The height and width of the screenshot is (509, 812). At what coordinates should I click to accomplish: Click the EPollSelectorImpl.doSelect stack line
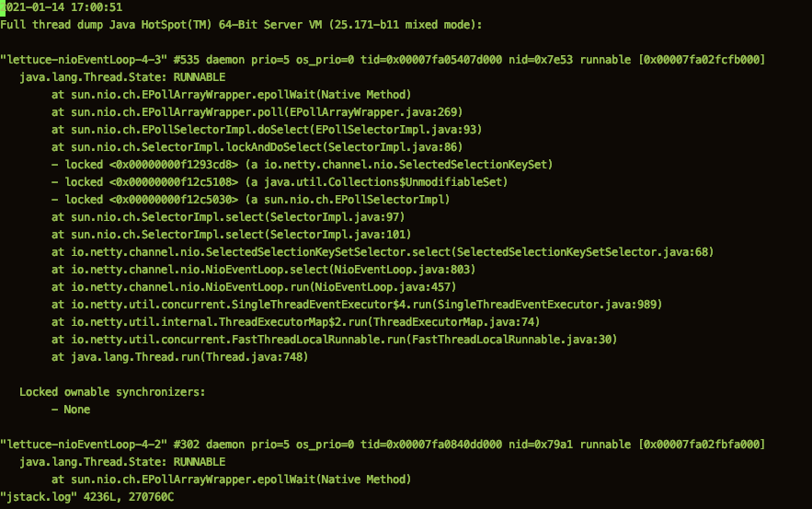[267, 130]
